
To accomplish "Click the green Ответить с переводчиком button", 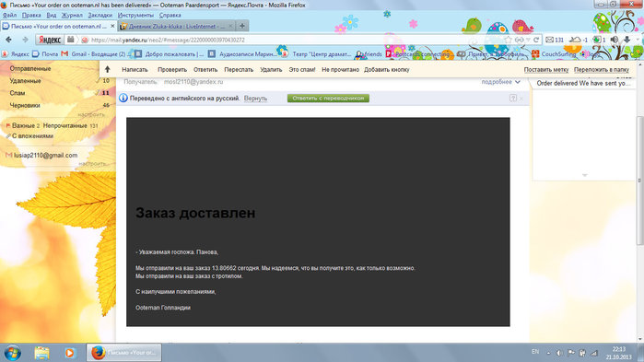I will coord(328,98).
